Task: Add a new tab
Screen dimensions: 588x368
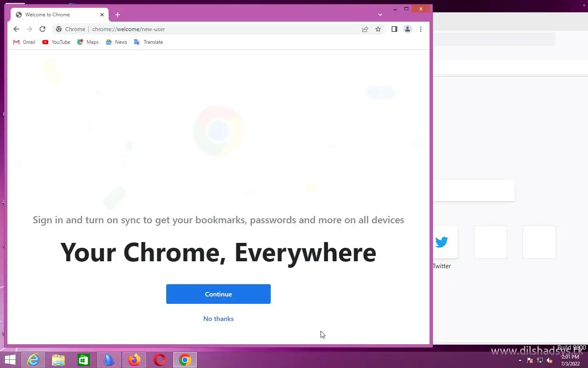Action: click(118, 15)
